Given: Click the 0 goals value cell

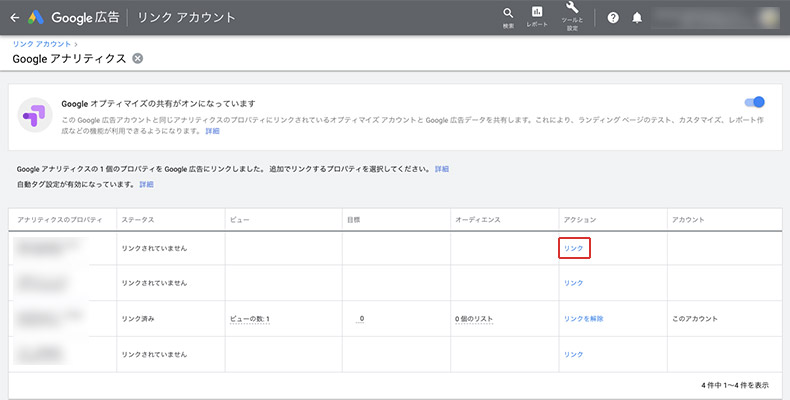Looking at the screenshot, I should tap(361, 319).
